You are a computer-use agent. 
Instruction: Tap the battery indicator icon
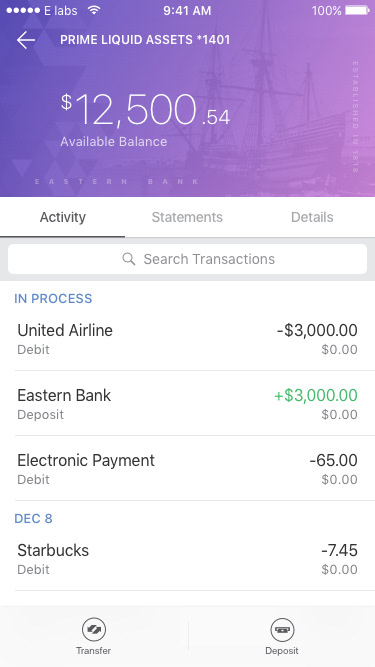357,10
